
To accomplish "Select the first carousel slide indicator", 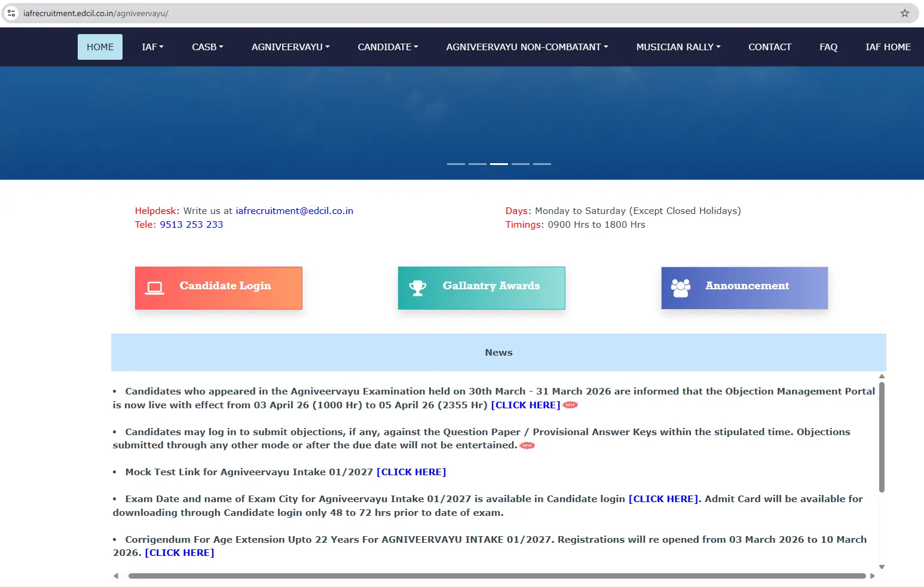I will [x=455, y=164].
